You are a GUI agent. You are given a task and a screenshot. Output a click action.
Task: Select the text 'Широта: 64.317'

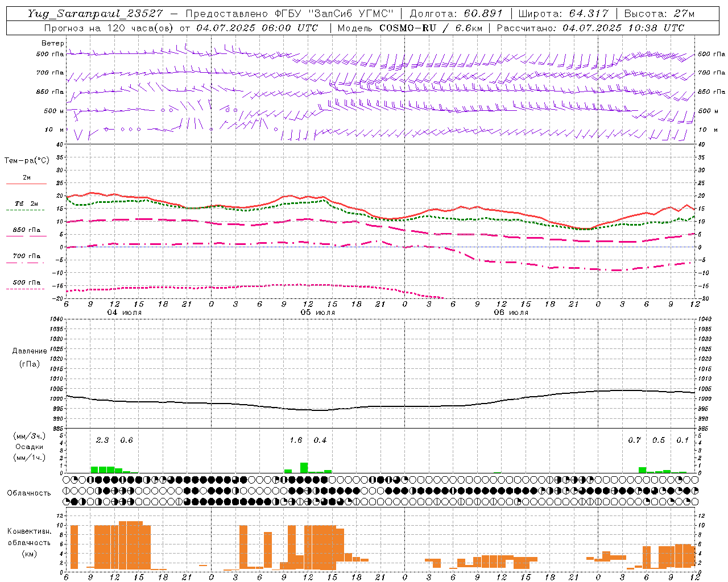point(563,14)
